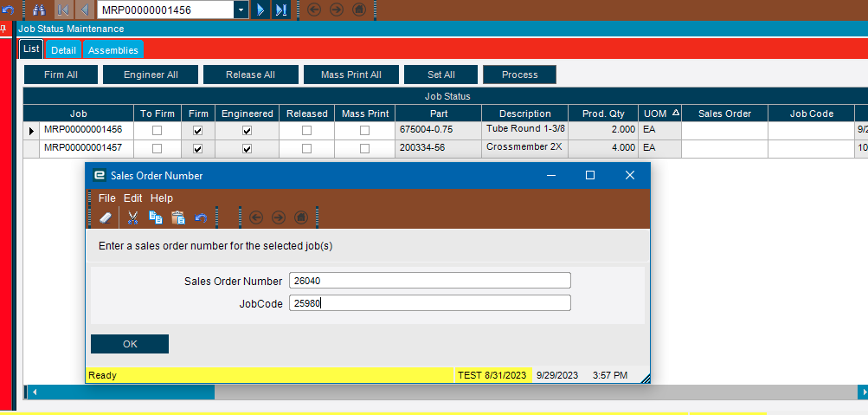Select row indicator for MRP00000001456

31,131
